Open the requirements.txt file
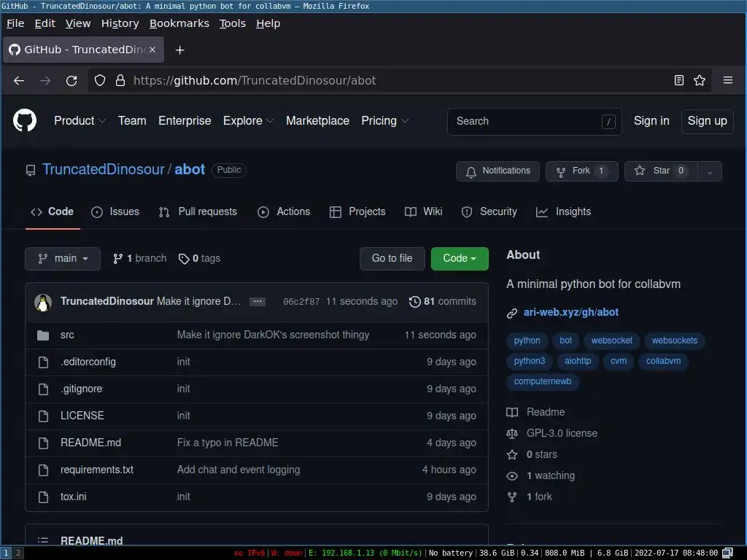 (x=97, y=470)
